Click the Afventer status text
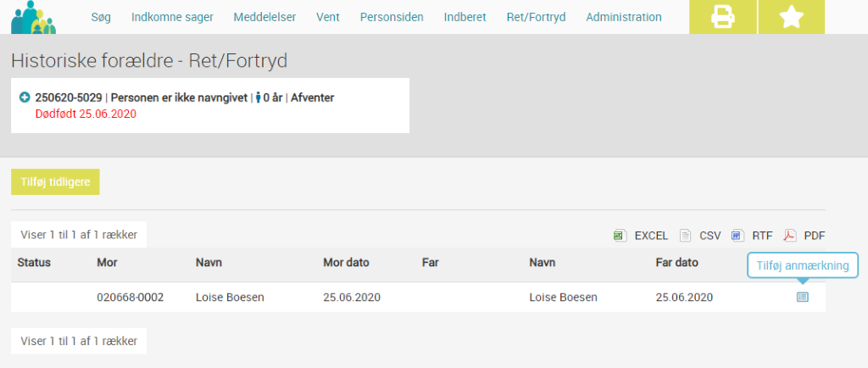Viewport: 868px width, 368px height. pyautogui.click(x=312, y=98)
